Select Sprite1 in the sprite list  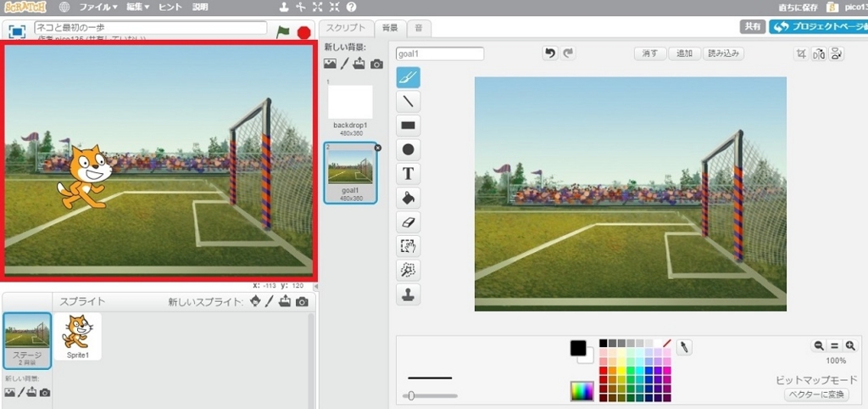77,336
